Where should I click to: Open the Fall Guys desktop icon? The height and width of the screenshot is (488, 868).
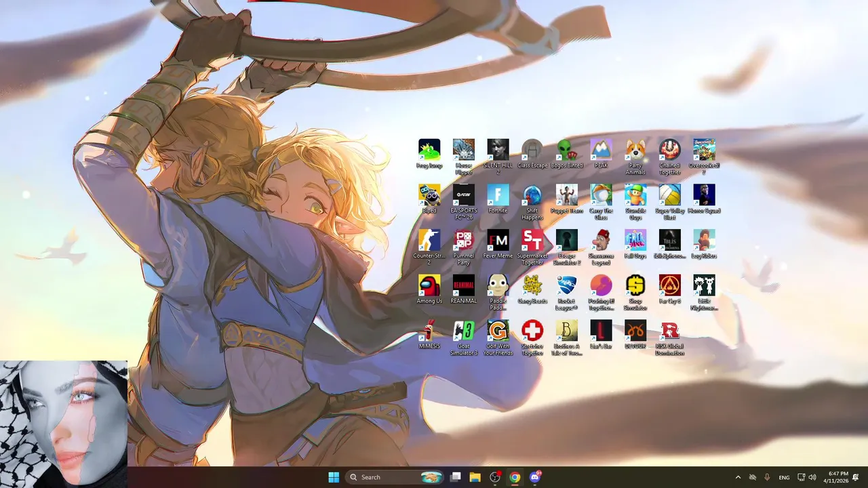tap(635, 245)
